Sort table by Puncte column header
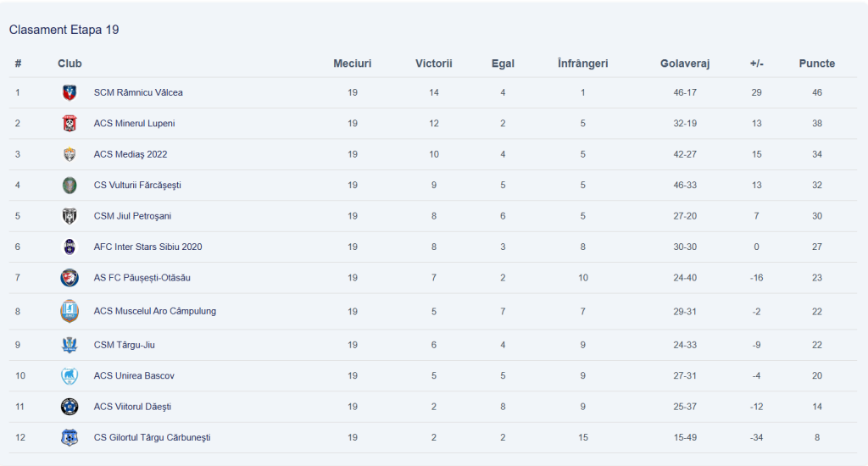The height and width of the screenshot is (466, 868). [816, 64]
